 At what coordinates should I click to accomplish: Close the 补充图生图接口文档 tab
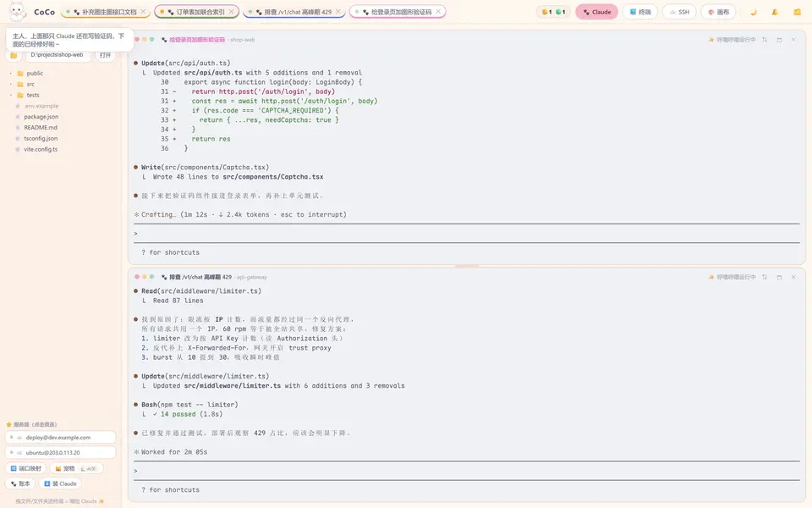click(x=143, y=12)
